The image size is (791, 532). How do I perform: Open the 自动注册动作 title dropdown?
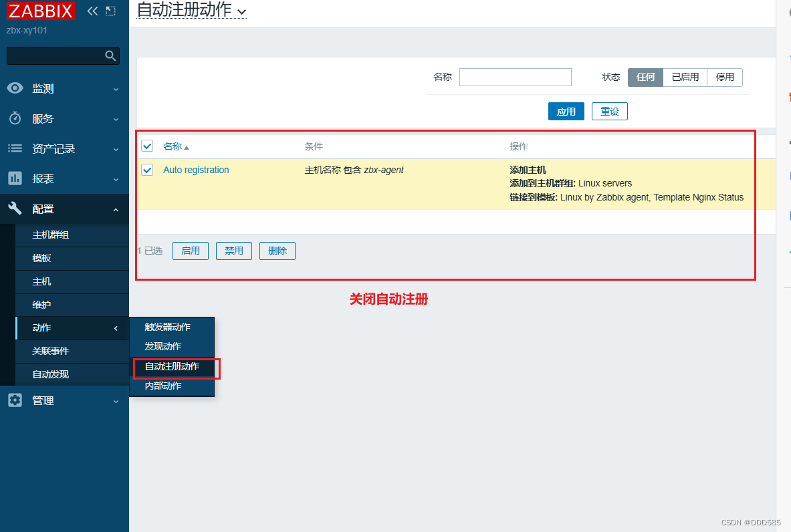(x=241, y=11)
